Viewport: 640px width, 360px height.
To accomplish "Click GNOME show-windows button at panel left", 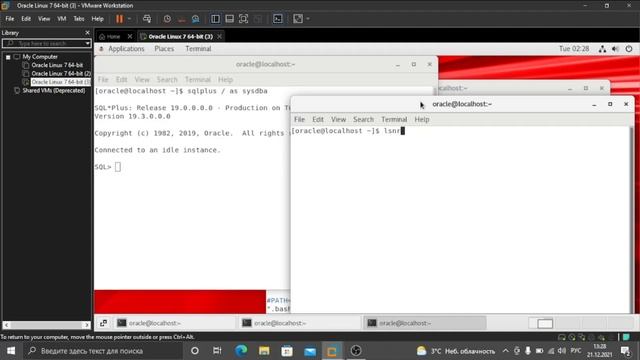I will coord(104,323).
